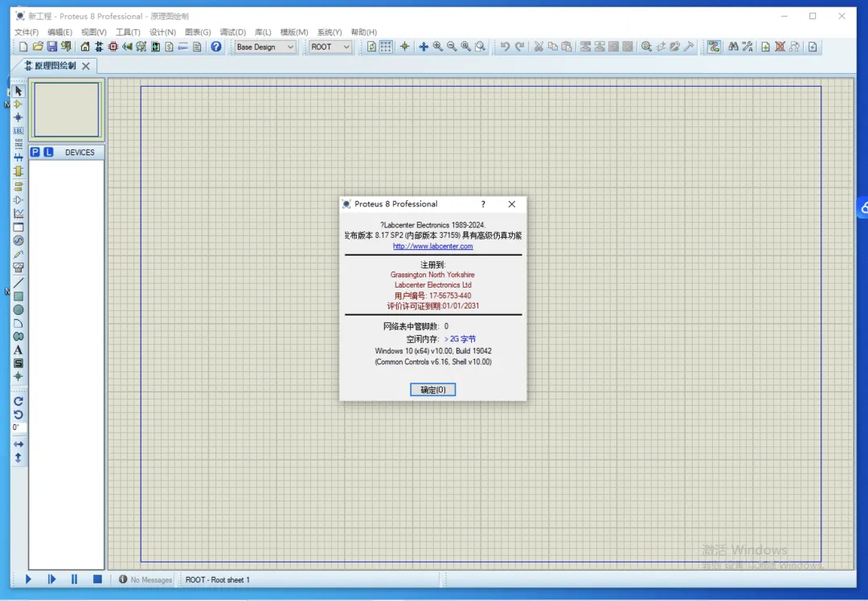The width and height of the screenshot is (868, 601).
Task: Pause the simulation
Action: tap(74, 579)
